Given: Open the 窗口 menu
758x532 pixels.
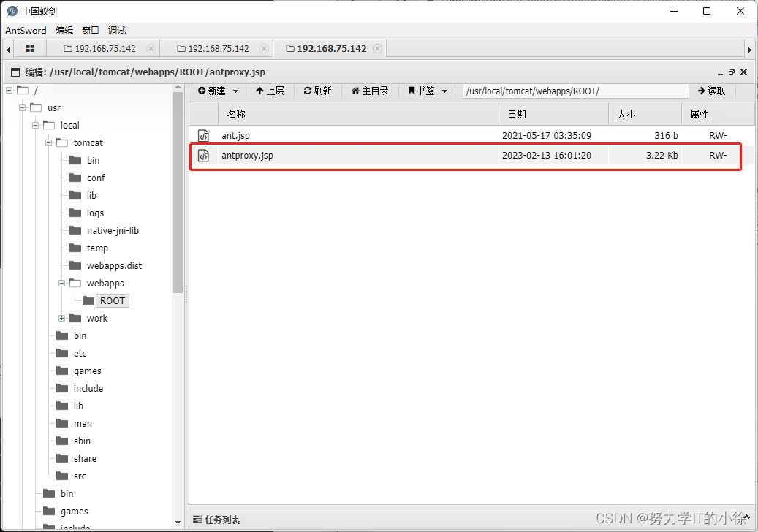Looking at the screenshot, I should 91,30.
